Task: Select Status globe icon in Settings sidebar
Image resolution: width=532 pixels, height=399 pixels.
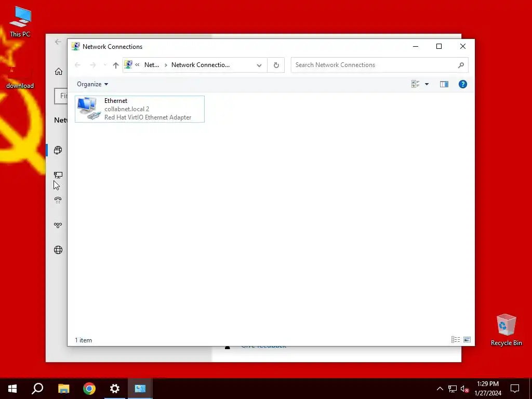Action: click(x=58, y=150)
